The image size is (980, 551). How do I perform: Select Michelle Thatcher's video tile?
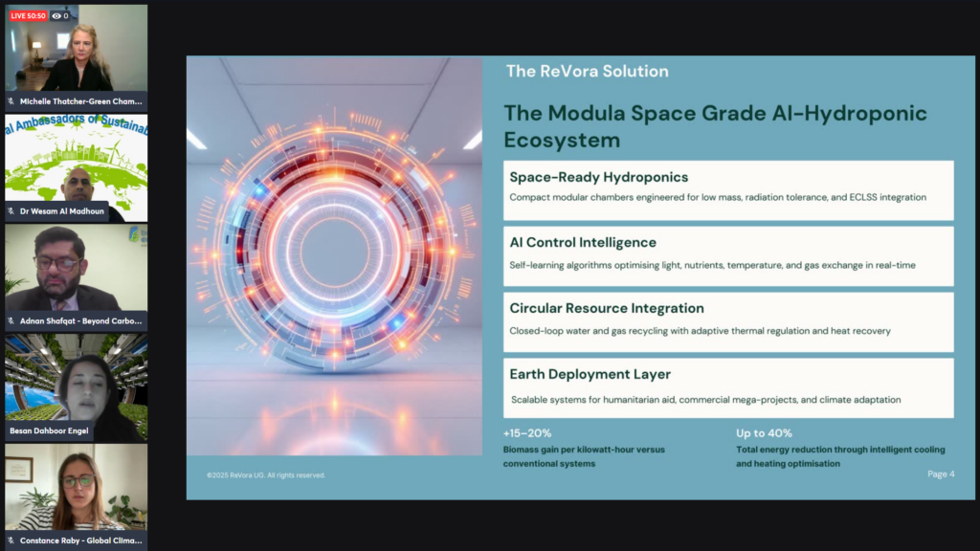click(77, 53)
